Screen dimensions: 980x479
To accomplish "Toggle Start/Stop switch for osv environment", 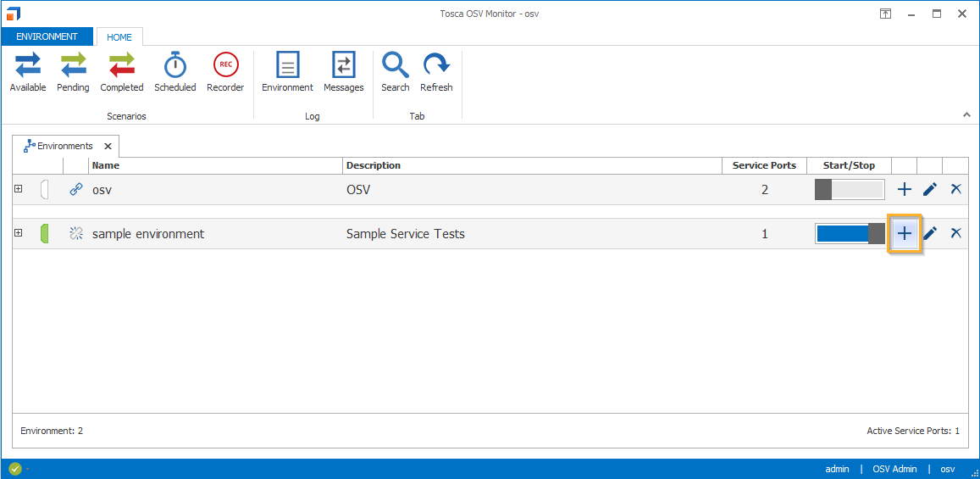I will point(849,189).
